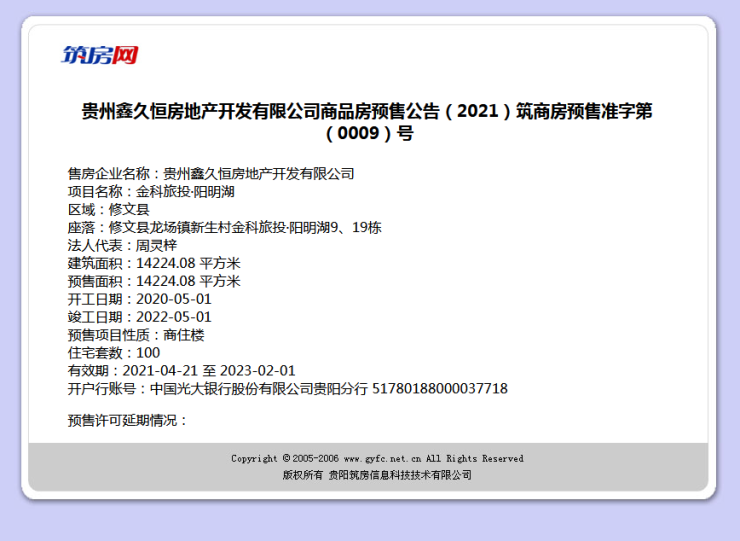Click the 筑房网 logo
740x541 pixels.
click(100, 55)
